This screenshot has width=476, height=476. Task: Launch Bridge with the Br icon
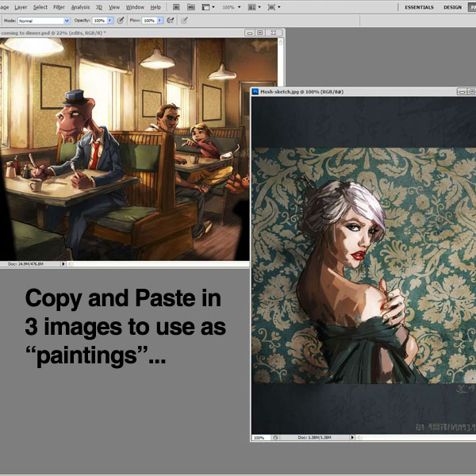click(x=176, y=7)
